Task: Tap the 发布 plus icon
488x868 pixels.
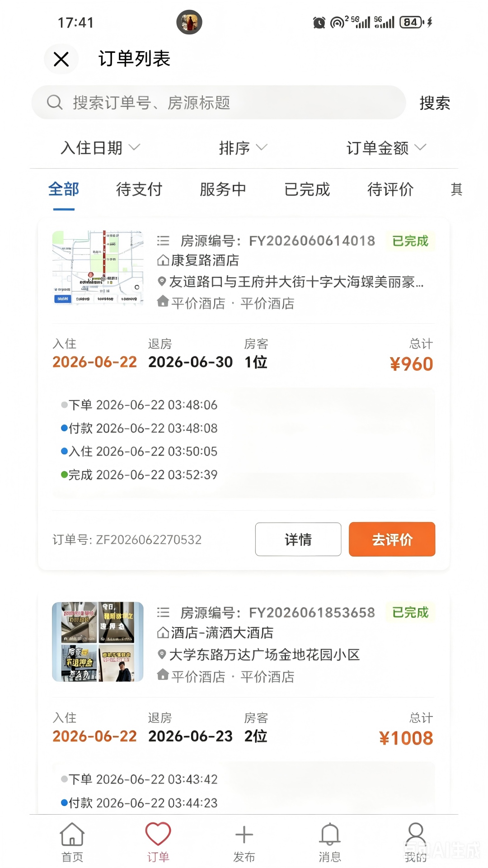Action: click(244, 835)
